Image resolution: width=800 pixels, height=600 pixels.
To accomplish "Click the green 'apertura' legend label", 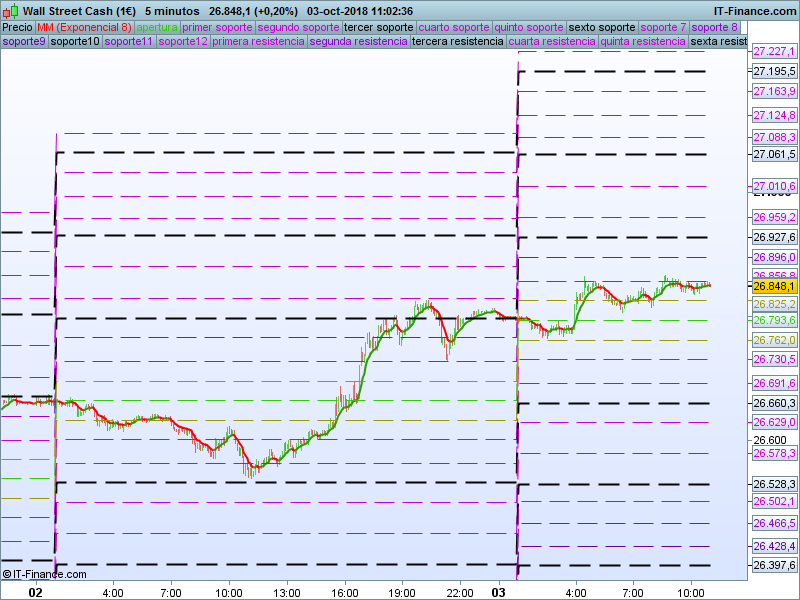I will [x=157, y=27].
